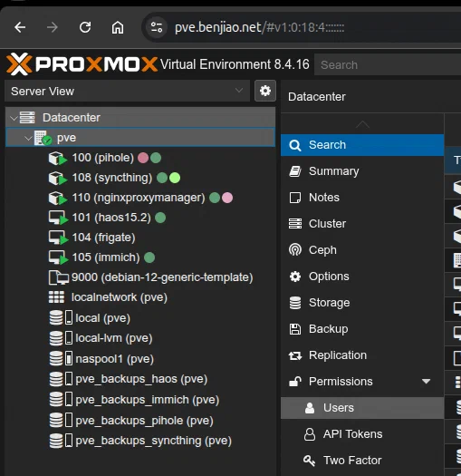461x476 pixels.
Task: Select VM 104 (frigate)
Action: tap(103, 238)
